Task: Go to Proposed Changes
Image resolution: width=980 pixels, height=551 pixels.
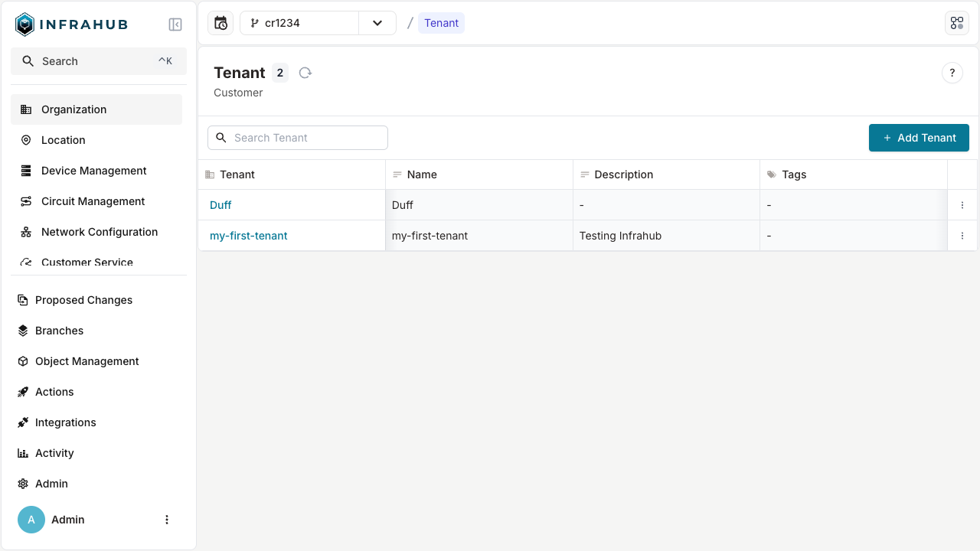Action: tap(83, 300)
